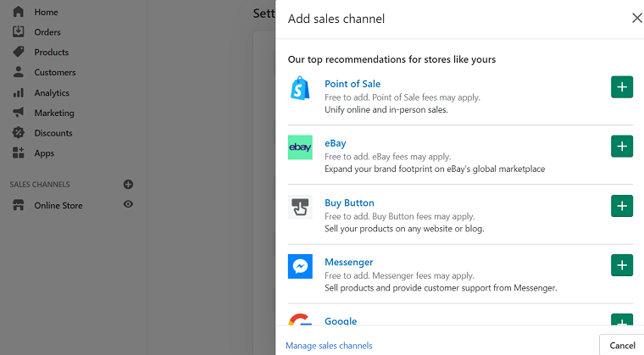Click the Messenger logo icon

[x=300, y=266]
